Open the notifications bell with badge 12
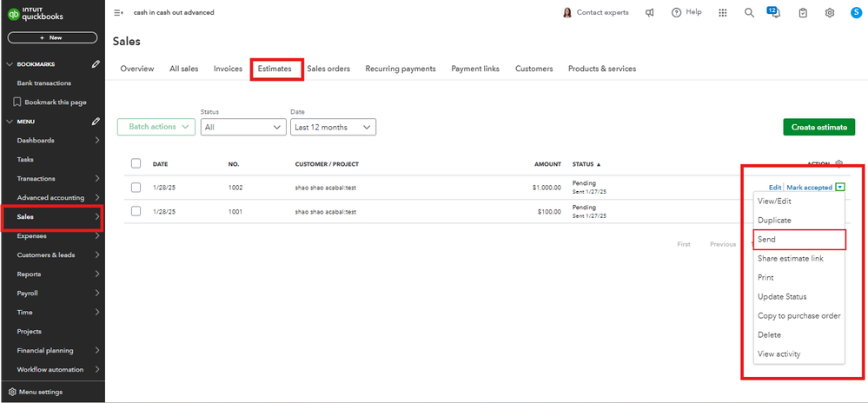Screen dimensions: 868x403 point(775,12)
